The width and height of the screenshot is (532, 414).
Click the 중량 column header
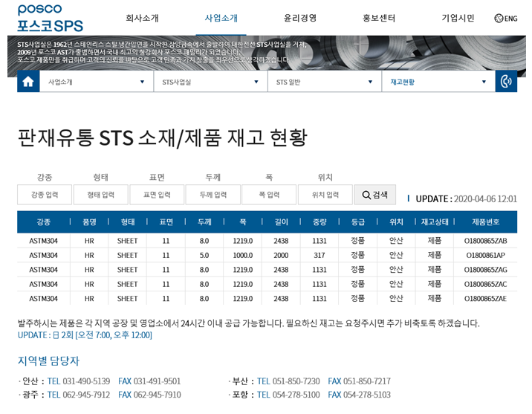(x=319, y=222)
